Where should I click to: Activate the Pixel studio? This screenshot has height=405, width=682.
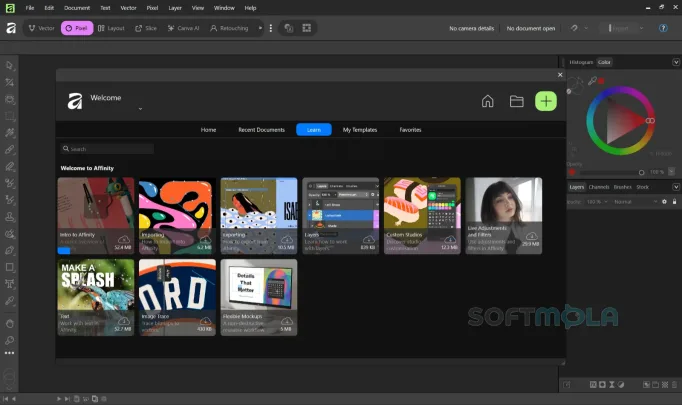pyautogui.click(x=77, y=28)
